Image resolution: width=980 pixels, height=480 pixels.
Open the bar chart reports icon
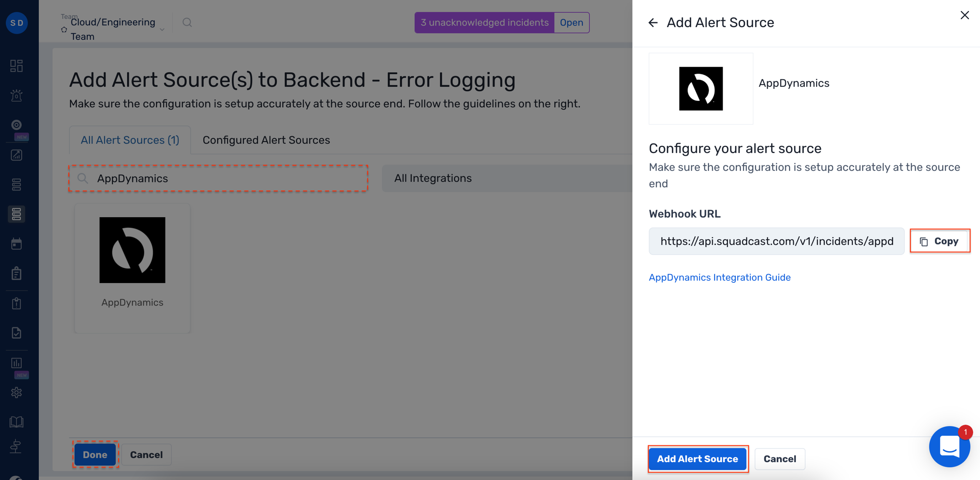coord(17,363)
